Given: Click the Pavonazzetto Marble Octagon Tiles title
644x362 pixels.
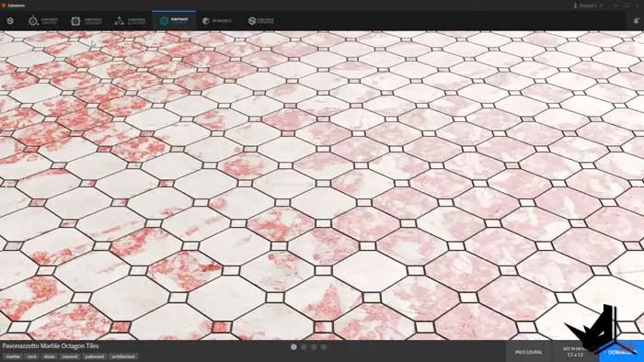Looking at the screenshot, I should pyautogui.click(x=51, y=346).
